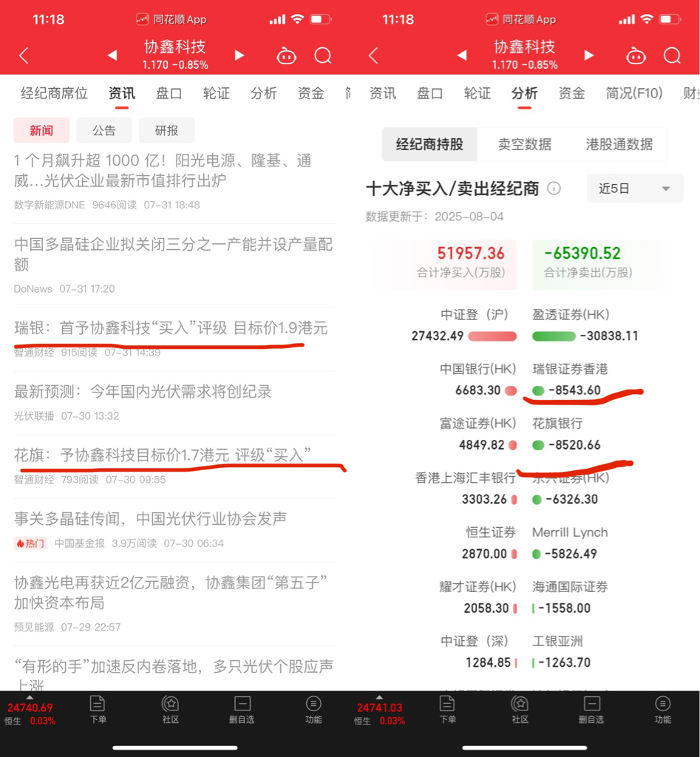This screenshot has width=700, height=757.
Task: Tap 协鑫科技 title in left screen header
Action: click(x=174, y=47)
